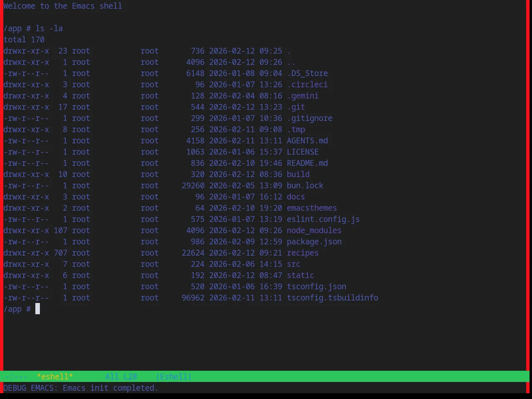Screen dimensions: 532x399
Task: Click the 29260 size of bun.lock
Action: click(193, 185)
